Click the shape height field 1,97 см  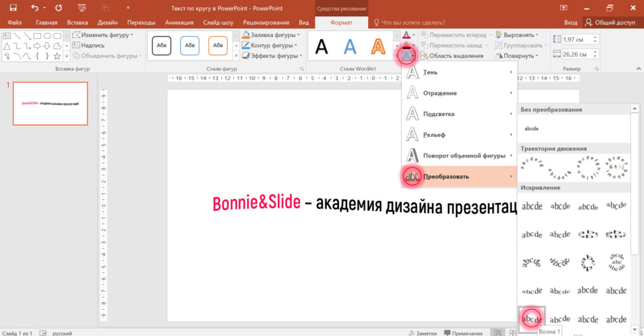576,40
